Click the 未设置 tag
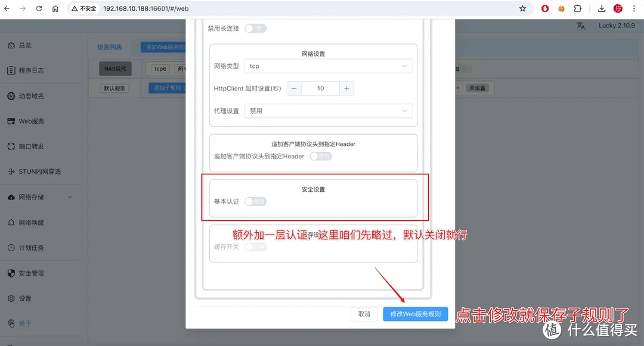This screenshot has width=644, height=346. point(477,88)
